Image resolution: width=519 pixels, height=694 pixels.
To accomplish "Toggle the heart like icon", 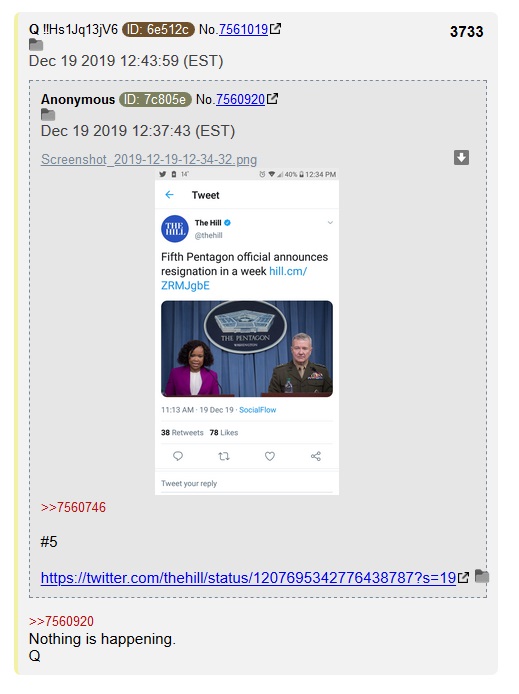I will [x=270, y=456].
